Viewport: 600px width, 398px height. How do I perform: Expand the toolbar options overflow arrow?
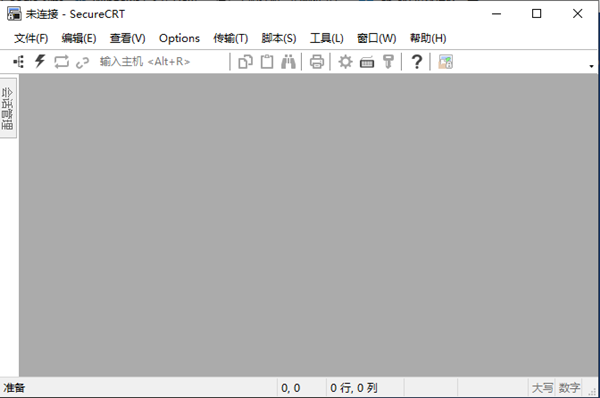591,66
